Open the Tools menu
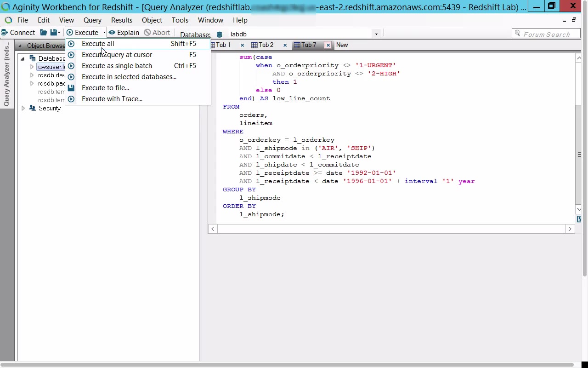This screenshot has height=368, width=588. click(x=180, y=20)
